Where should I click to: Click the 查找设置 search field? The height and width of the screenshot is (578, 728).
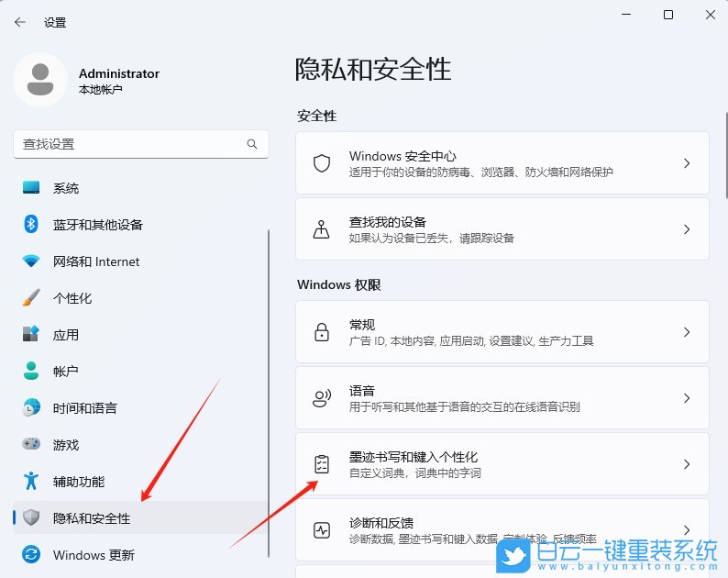[141, 144]
